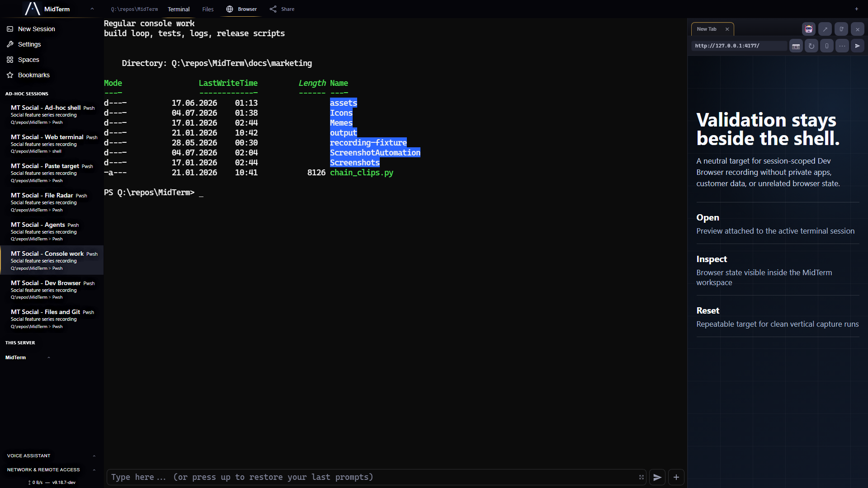
Task: Click the chain_clips.py file name
Action: point(361,173)
